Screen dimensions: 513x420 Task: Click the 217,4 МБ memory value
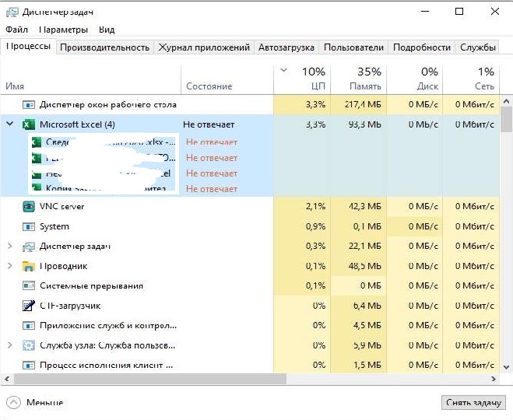point(363,104)
